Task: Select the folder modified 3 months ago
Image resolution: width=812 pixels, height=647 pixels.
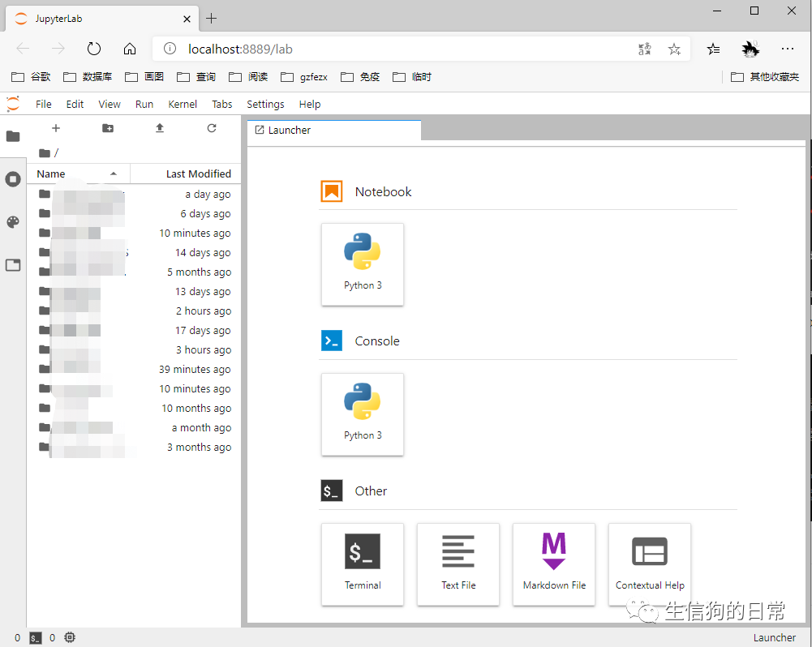Action: pyautogui.click(x=134, y=448)
